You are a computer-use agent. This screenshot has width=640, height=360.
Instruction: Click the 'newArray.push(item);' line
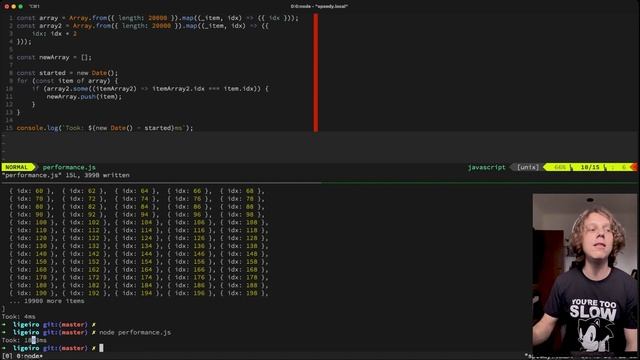pyautogui.click(x=84, y=97)
